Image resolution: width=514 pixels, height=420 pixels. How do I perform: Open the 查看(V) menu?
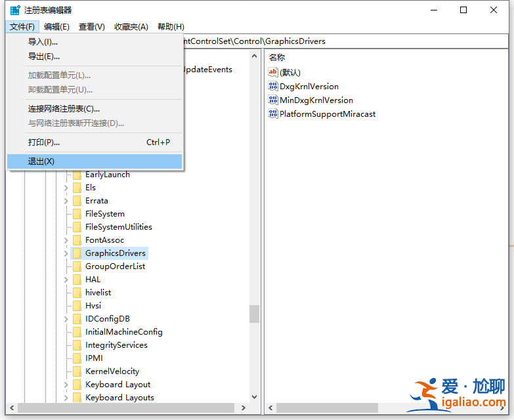(92, 26)
